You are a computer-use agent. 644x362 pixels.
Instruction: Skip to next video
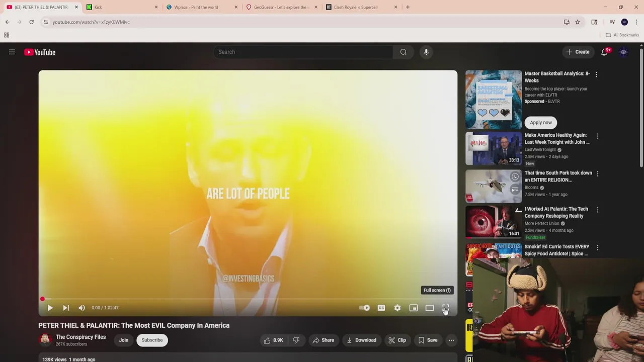(x=66, y=308)
